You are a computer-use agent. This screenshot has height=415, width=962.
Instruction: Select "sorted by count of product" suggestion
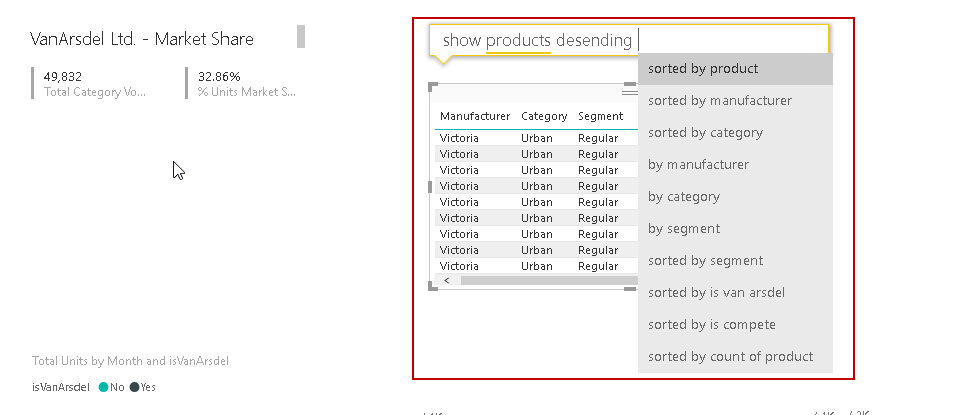pyautogui.click(x=735, y=357)
